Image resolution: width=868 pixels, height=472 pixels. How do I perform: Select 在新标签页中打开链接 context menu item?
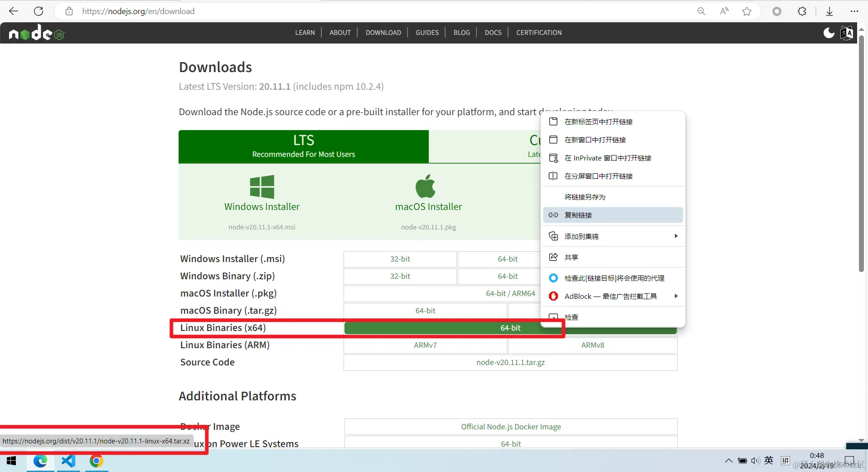(x=613, y=122)
